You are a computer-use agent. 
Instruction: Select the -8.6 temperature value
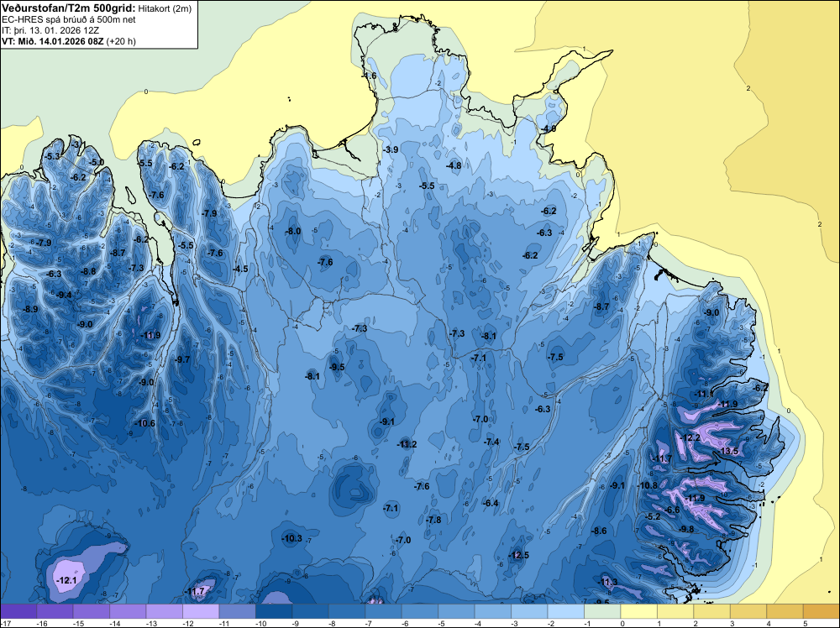[600, 531]
